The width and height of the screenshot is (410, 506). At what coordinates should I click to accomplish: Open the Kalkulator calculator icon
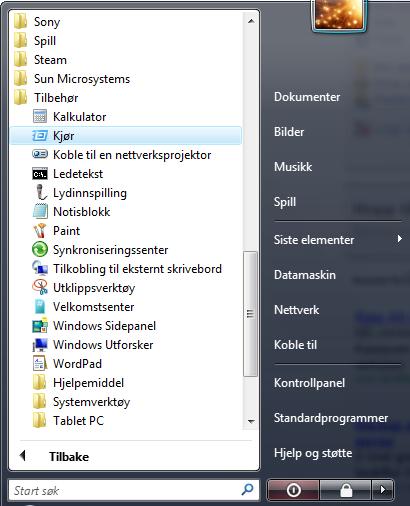click(40, 117)
